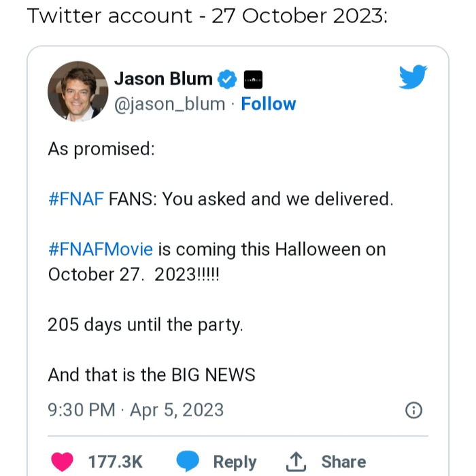Image resolution: width=476 pixels, height=476 pixels.
Task: Like the tweet with the heart icon
Action: [x=63, y=462]
